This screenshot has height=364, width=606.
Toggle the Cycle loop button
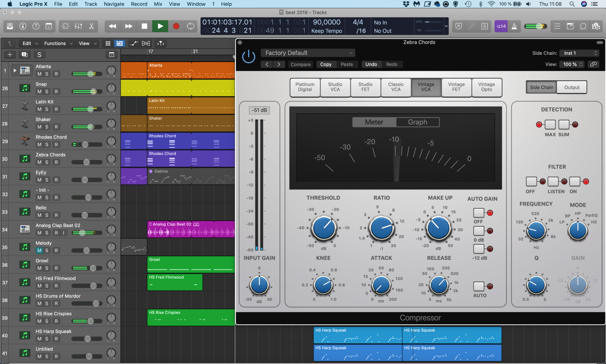pyautogui.click(x=191, y=26)
